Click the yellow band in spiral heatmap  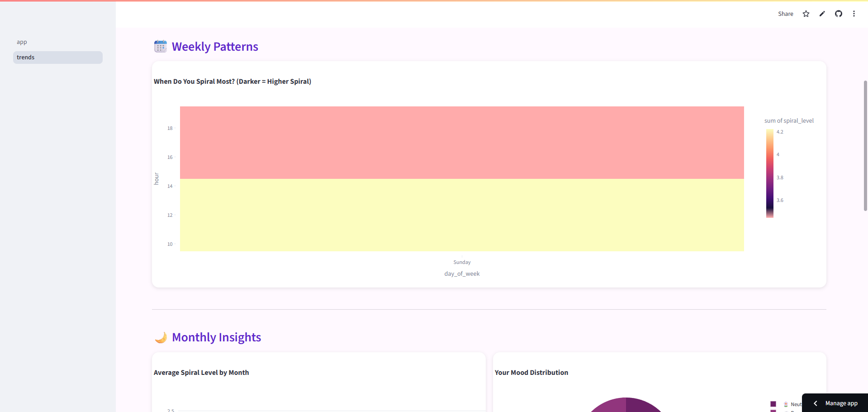(461, 215)
